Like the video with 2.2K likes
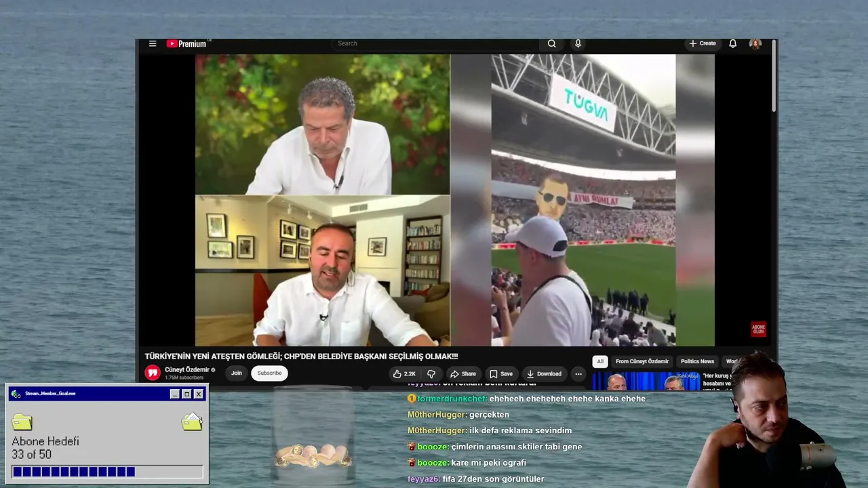The height and width of the screenshot is (488, 868). click(x=404, y=373)
